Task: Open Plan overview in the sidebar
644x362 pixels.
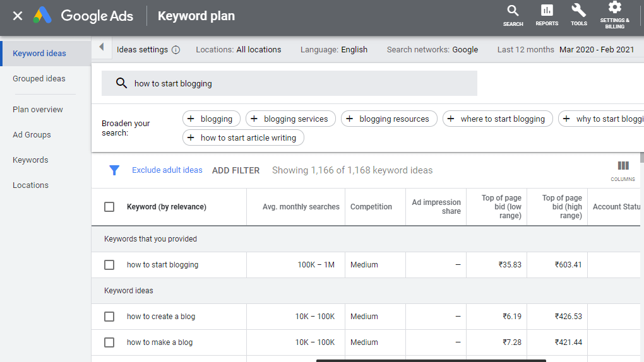Action: [38, 110]
